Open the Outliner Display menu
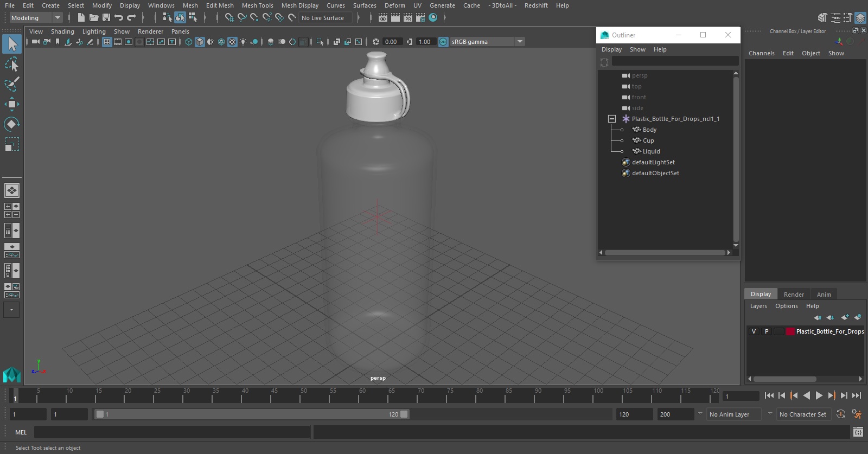The image size is (868, 454). pos(611,49)
